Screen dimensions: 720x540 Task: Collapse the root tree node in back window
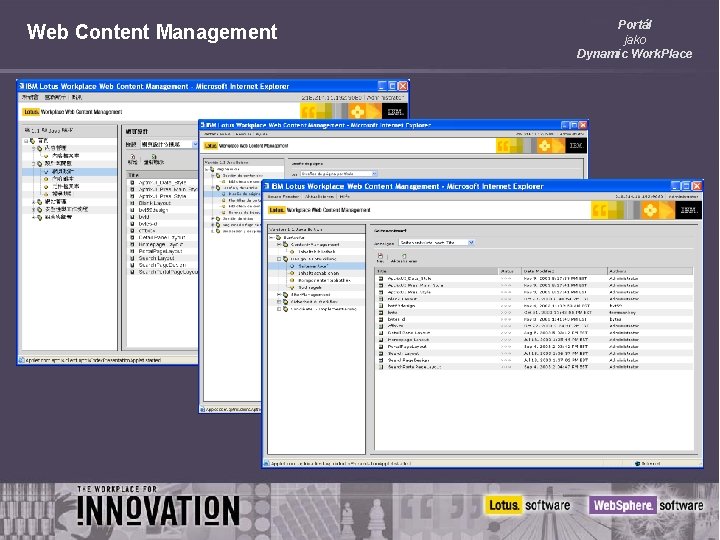click(26, 141)
